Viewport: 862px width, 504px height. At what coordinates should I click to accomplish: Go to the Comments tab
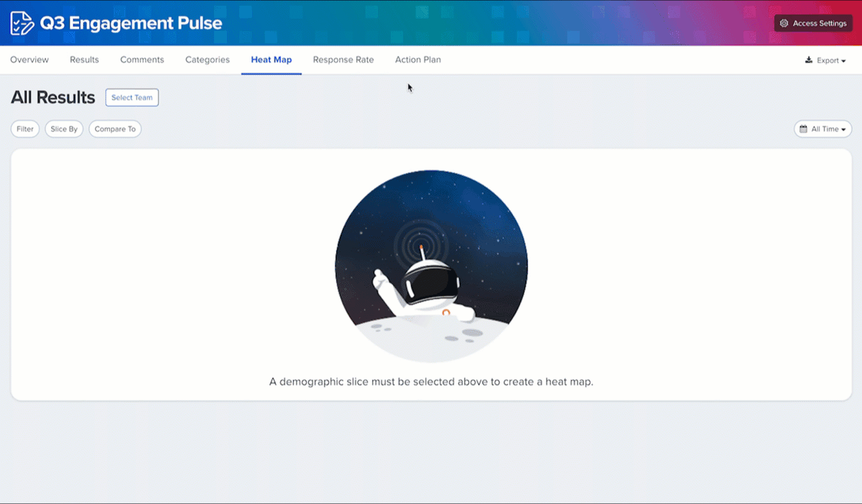click(142, 60)
